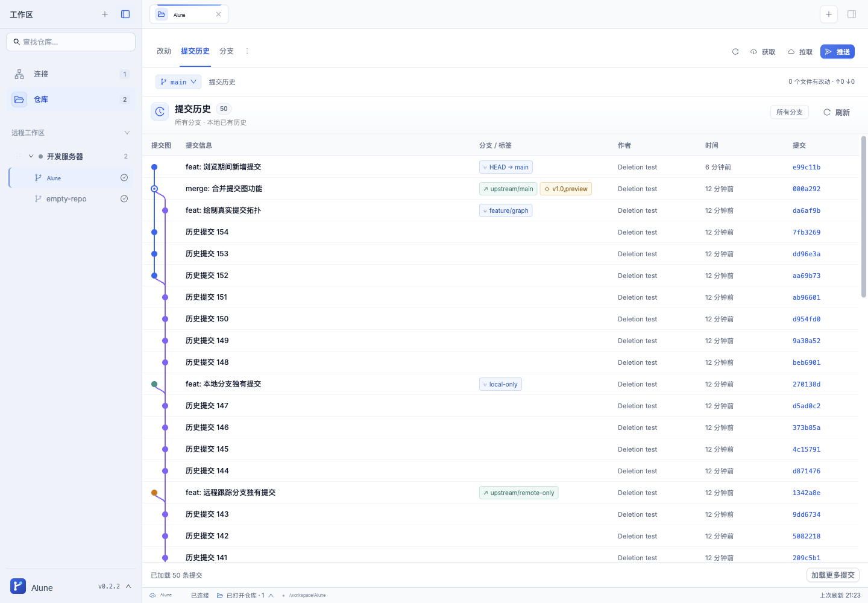Click the 获取 fetch button

click(763, 52)
